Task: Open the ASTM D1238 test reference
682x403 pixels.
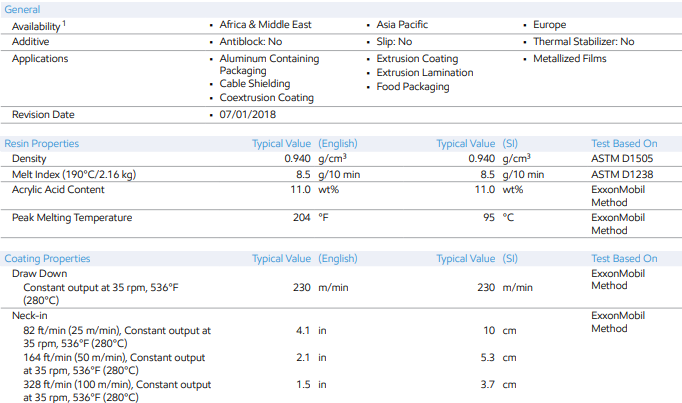Action: [x=622, y=175]
